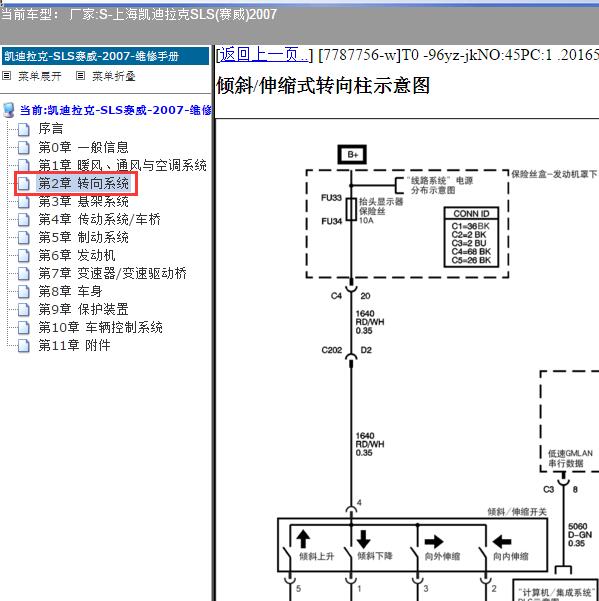Click the page icon beside 第7章
This screenshot has height=601, width=599.
[24, 273]
